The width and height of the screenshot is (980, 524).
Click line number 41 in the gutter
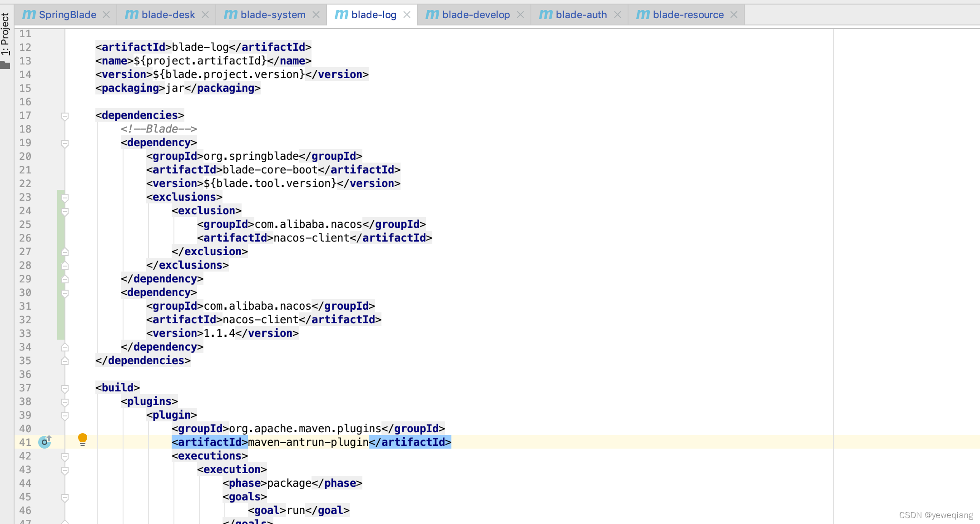point(25,442)
